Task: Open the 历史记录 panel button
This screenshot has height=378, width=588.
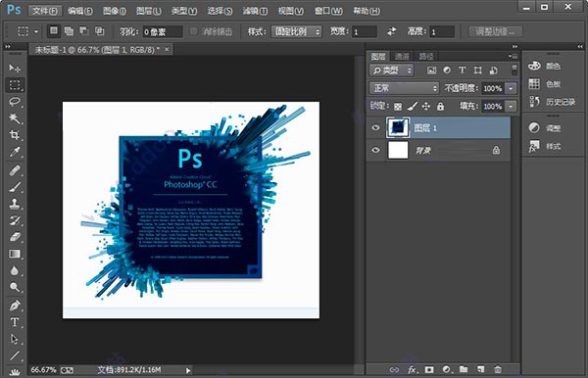Action: click(553, 102)
